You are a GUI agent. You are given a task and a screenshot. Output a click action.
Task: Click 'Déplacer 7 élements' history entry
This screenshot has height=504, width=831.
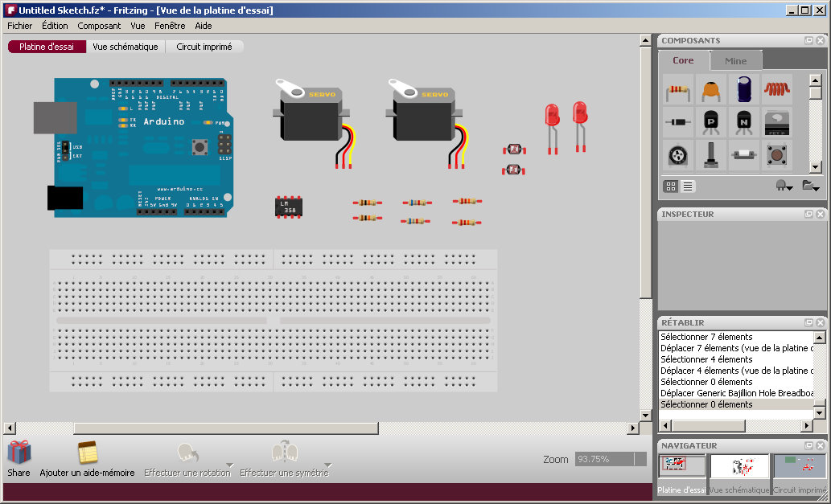(736, 348)
